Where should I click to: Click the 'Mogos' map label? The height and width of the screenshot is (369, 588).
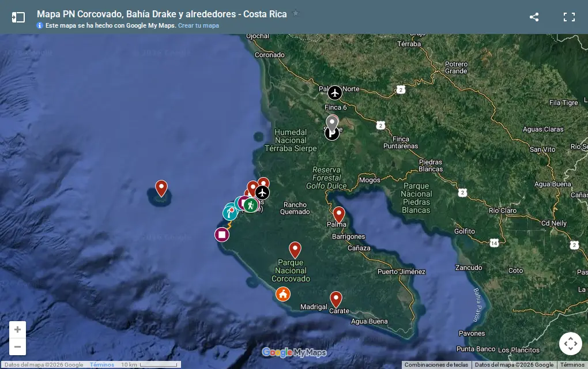click(x=370, y=180)
